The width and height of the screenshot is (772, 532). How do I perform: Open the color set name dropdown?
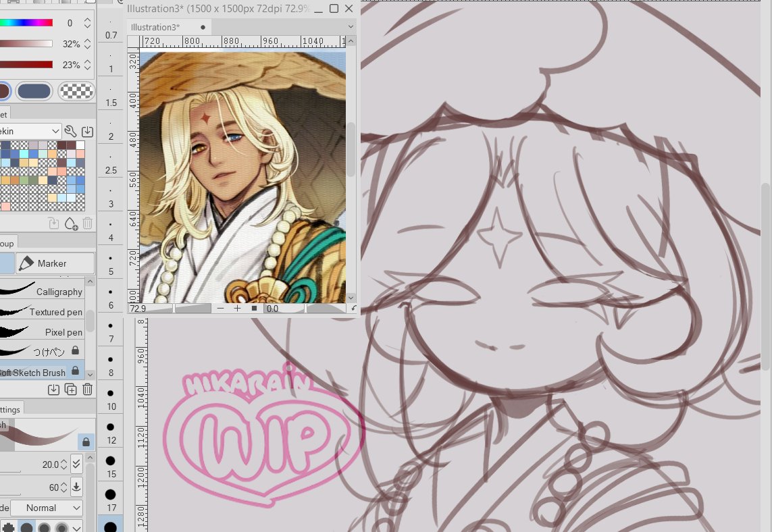30,131
